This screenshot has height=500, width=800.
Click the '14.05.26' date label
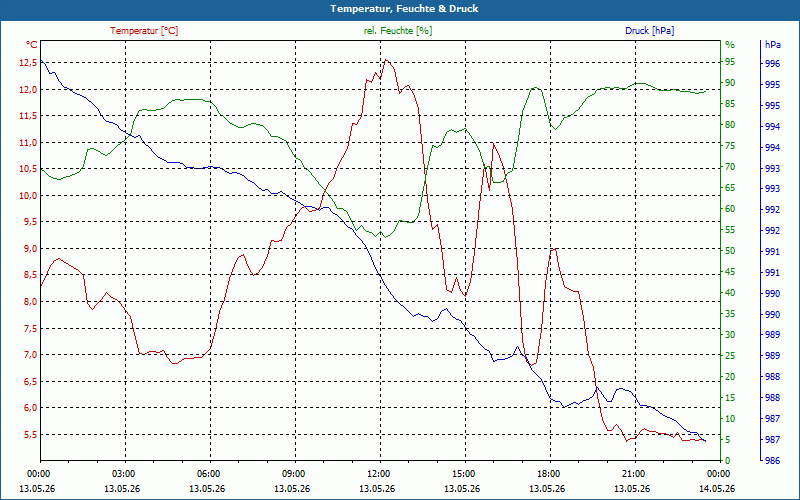pyautogui.click(x=717, y=489)
